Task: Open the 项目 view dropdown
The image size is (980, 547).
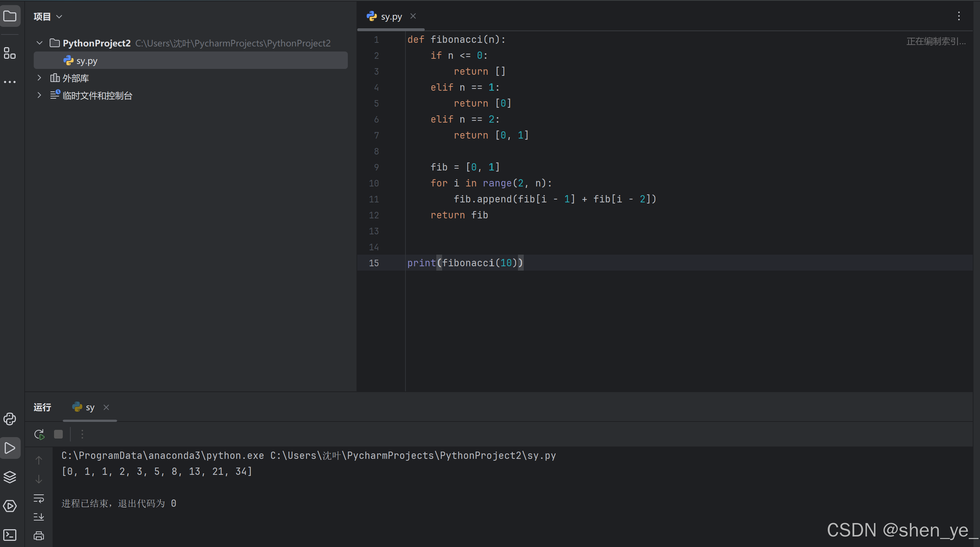Action: pyautogui.click(x=48, y=16)
